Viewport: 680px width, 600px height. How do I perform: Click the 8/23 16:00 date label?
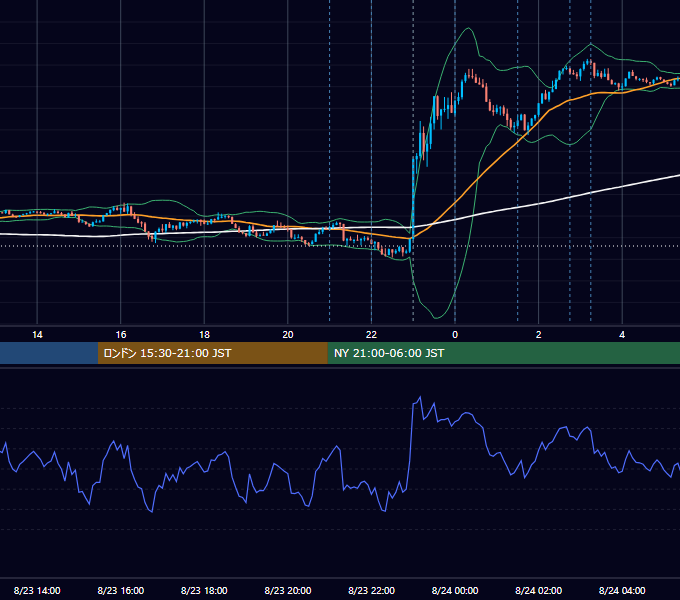pyautogui.click(x=121, y=590)
